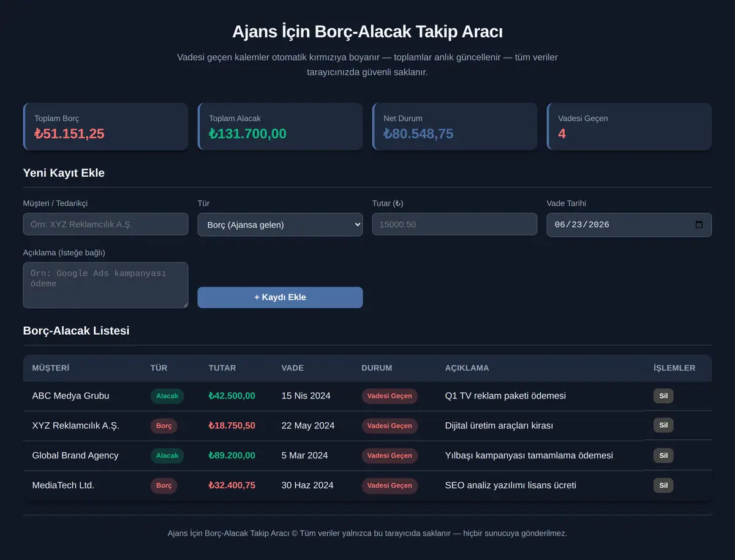
Task: Click the due date 30 Haz 2024
Action: point(307,485)
